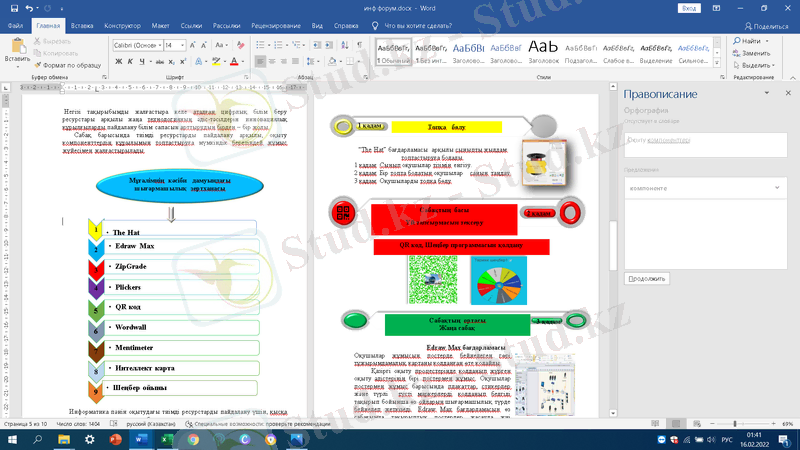Click the Продолжить button
Viewport: 800px width, 450px height.
[647, 278]
